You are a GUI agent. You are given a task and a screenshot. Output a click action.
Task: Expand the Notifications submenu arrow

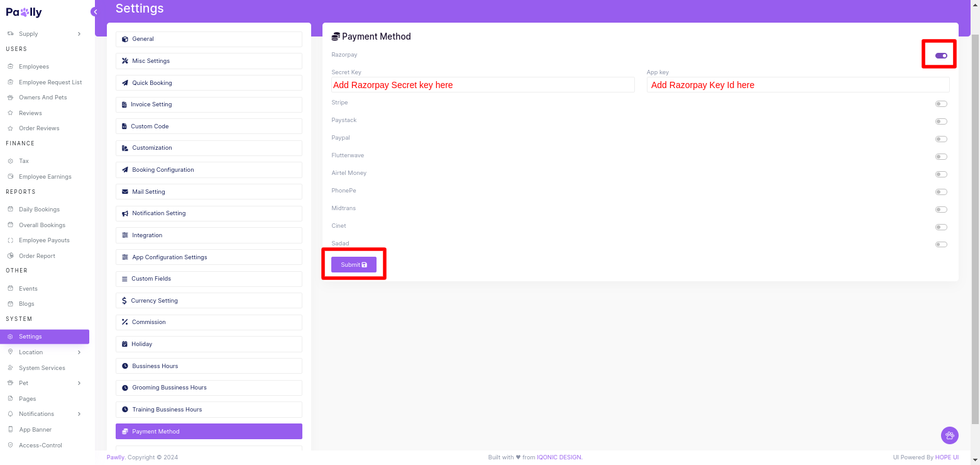pos(79,414)
